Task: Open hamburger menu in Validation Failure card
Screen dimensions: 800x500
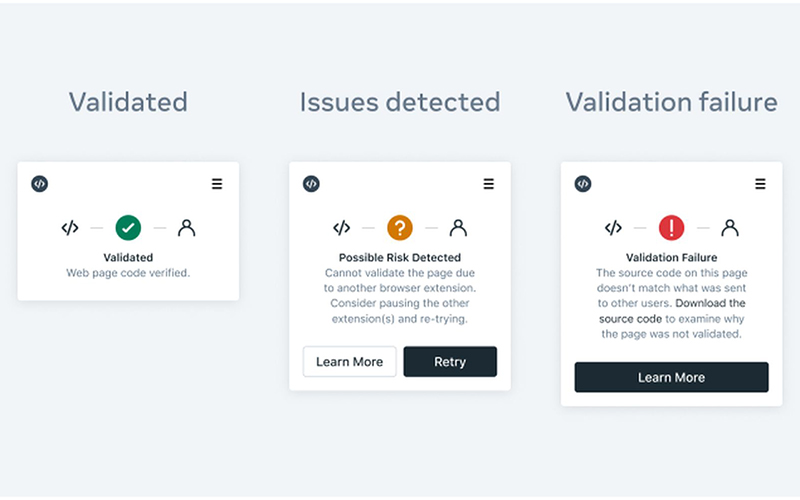Action: click(x=761, y=184)
